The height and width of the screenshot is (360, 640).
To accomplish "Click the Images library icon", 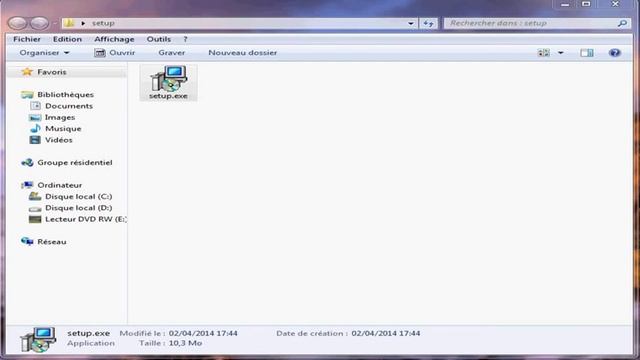I will 35,117.
